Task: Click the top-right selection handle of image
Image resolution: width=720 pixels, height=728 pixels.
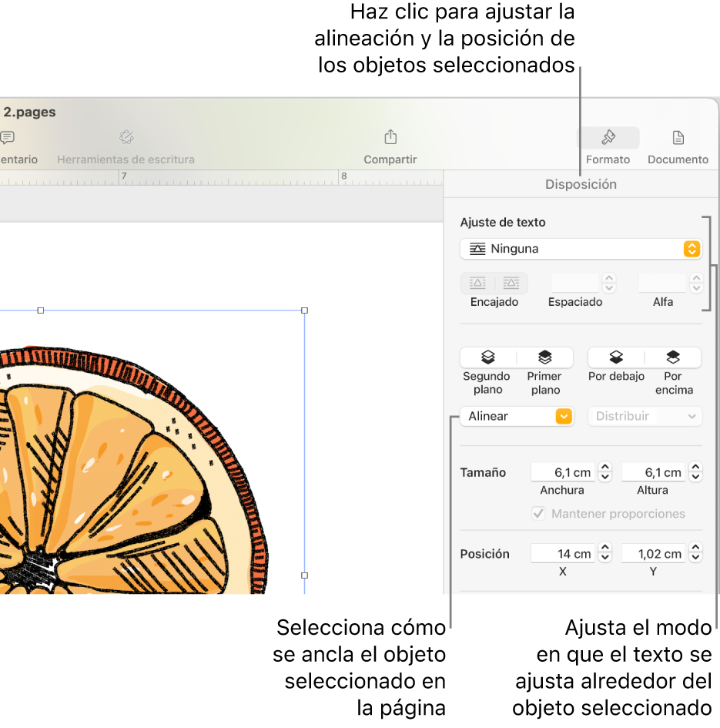Action: click(x=304, y=310)
